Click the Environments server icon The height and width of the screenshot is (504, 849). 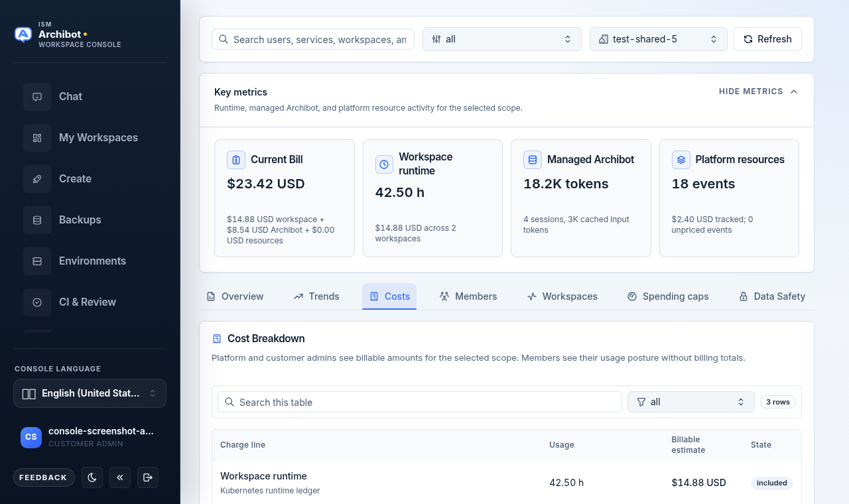[x=37, y=261]
